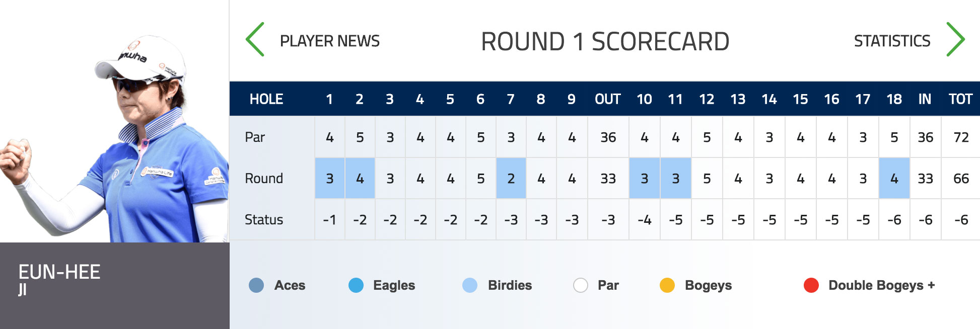Click the HOLE column header
The width and height of the screenshot is (980, 329).
(x=267, y=99)
